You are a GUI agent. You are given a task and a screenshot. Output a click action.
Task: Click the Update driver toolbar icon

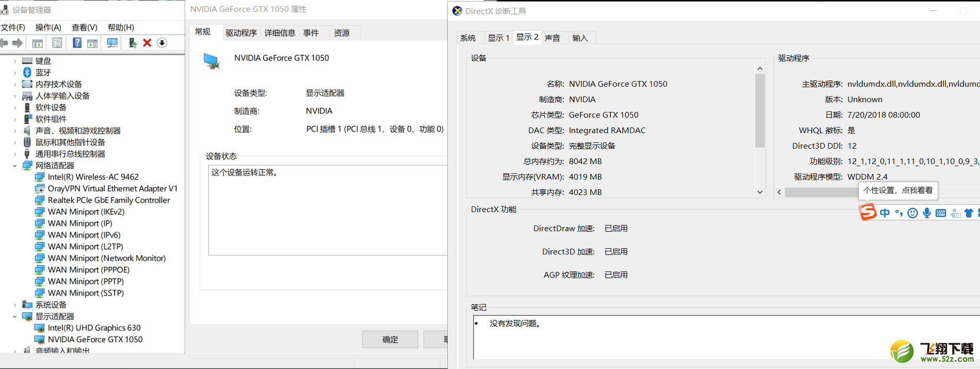click(133, 43)
